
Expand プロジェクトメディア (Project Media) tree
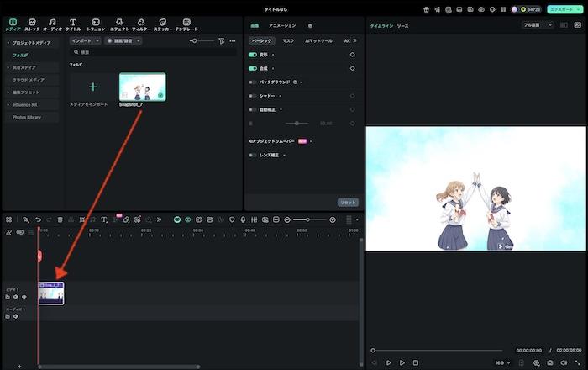tap(8, 43)
